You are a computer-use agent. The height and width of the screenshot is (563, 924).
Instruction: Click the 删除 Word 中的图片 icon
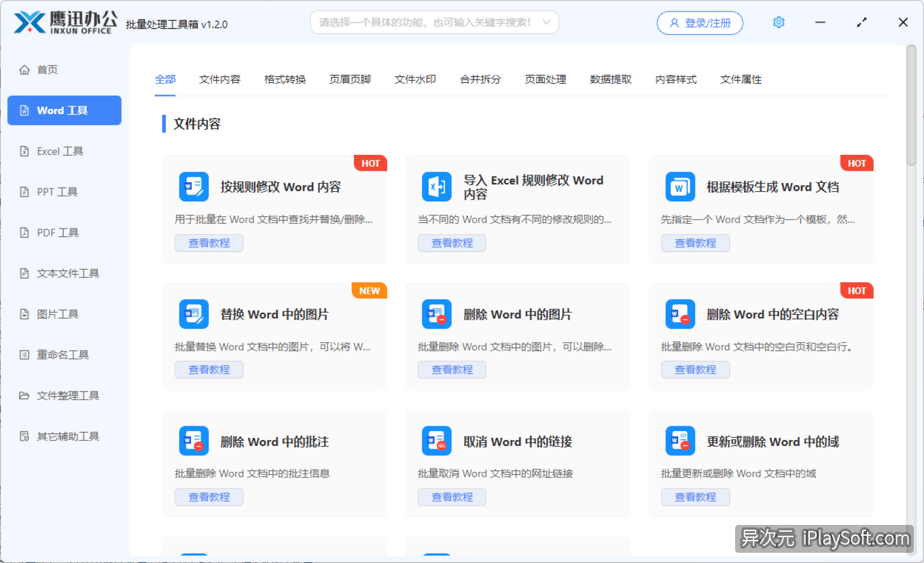click(437, 314)
